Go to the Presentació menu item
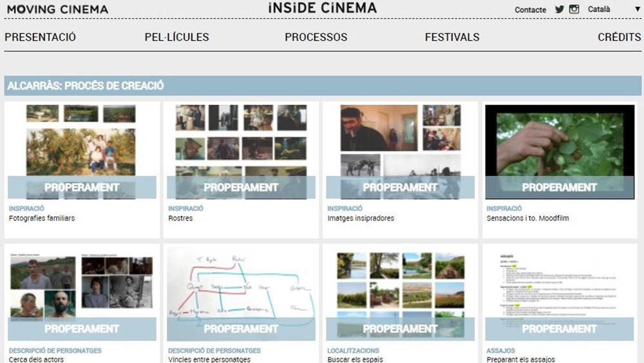 tap(40, 37)
